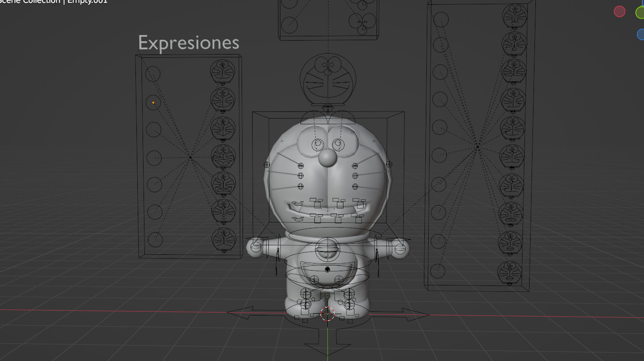Click the sixth circle control in Expresiones panel
Viewport: 644px width, 361px height.
tap(155, 212)
